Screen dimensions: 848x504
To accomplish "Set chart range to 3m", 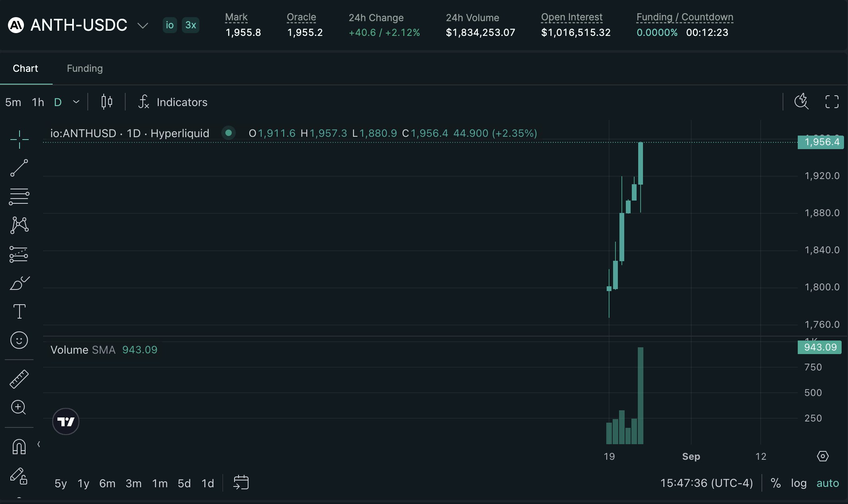I will (134, 483).
